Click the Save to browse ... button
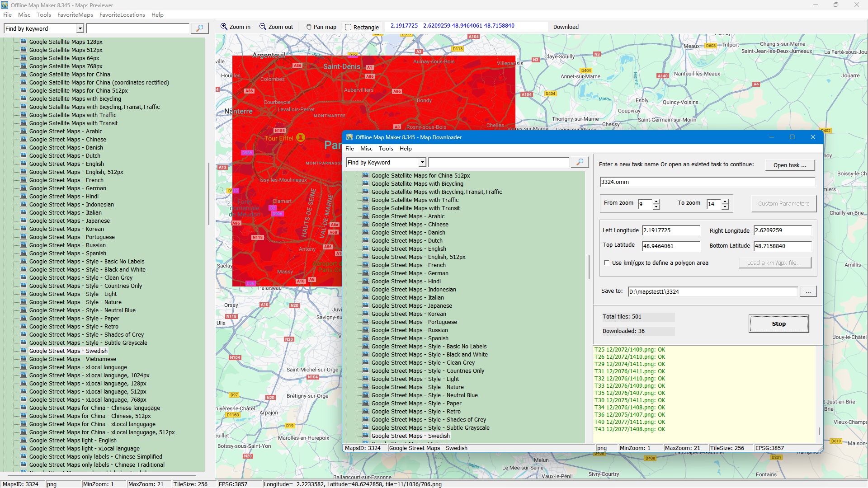 (x=808, y=291)
